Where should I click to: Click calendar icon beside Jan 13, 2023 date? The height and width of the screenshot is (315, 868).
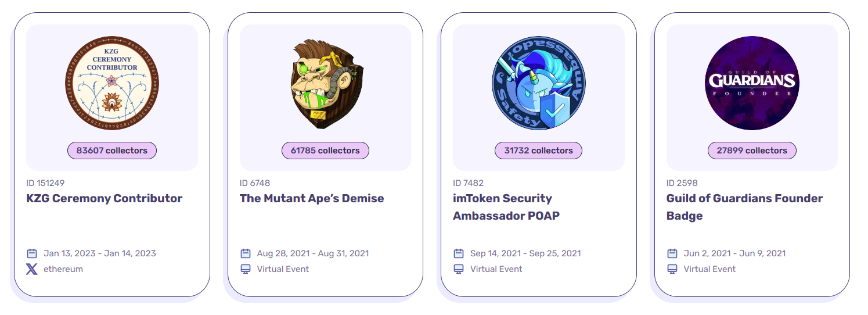point(32,253)
